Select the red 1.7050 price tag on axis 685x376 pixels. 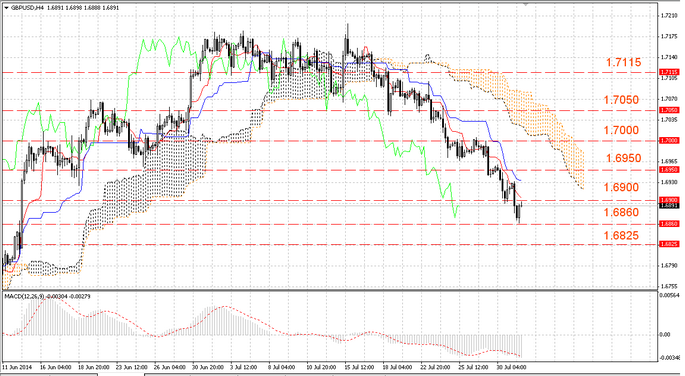pyautogui.click(x=669, y=110)
